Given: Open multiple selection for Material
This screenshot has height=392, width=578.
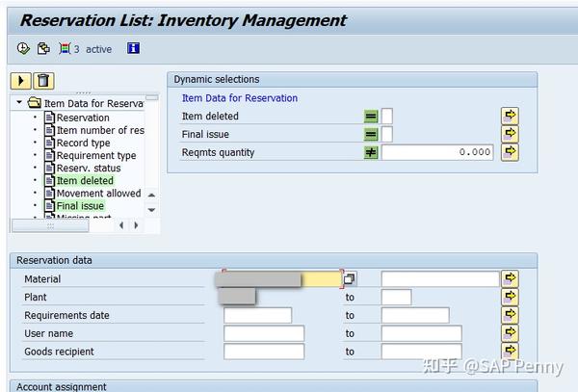Looking at the screenshot, I should 510,278.
